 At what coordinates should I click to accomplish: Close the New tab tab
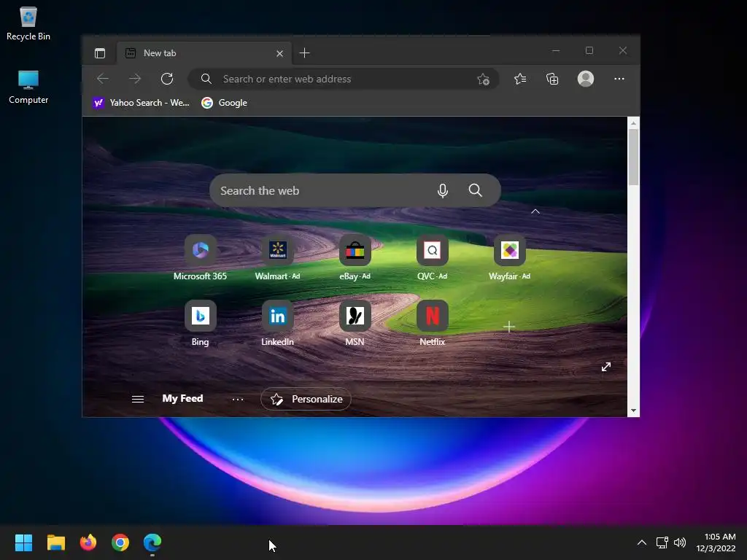tap(279, 53)
